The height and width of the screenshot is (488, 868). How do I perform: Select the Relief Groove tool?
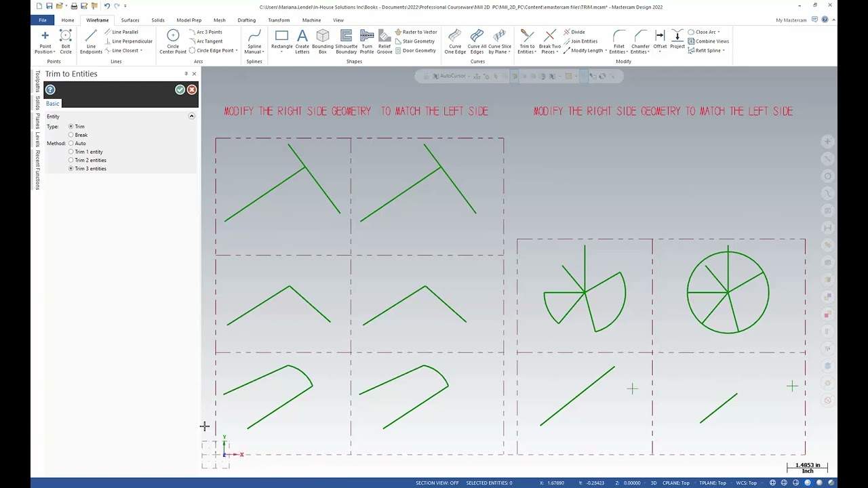click(384, 42)
